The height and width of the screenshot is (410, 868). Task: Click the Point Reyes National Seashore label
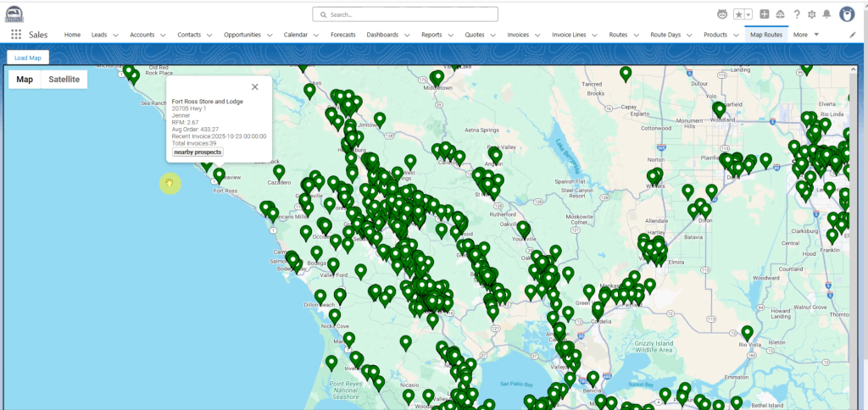[345, 390]
